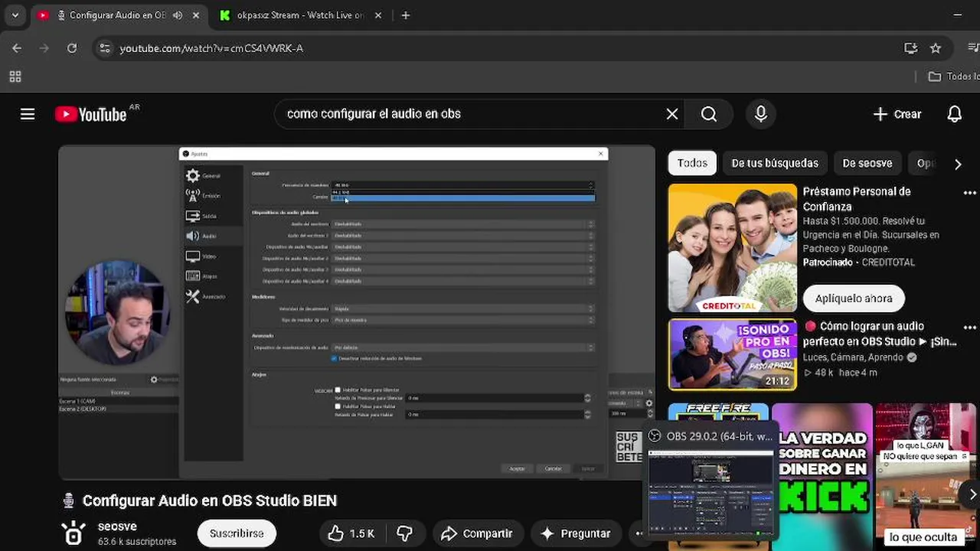Screen dimensions: 980x551
Task: Click the browser forward arrow
Action: (44, 47)
